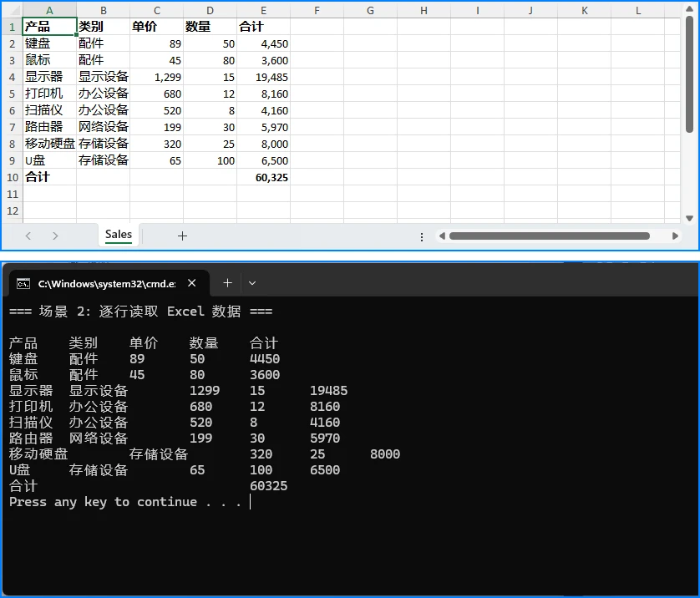700x598 pixels.
Task: Click the cmd icon on terminal tab
Action: click(23, 283)
